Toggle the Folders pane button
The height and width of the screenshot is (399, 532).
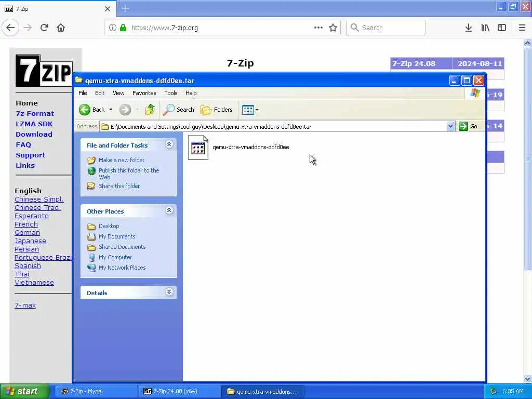pos(217,110)
